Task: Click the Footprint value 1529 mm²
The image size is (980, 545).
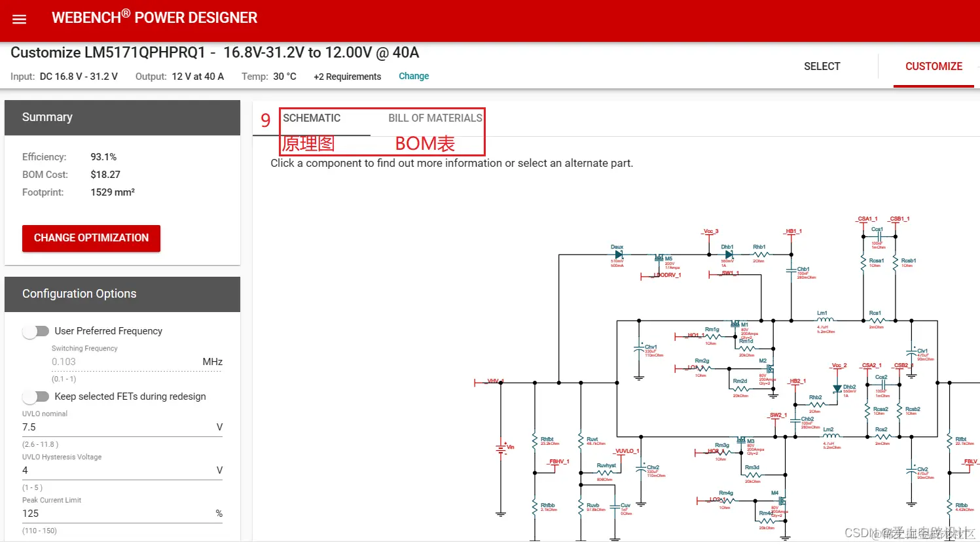Action: pos(113,192)
